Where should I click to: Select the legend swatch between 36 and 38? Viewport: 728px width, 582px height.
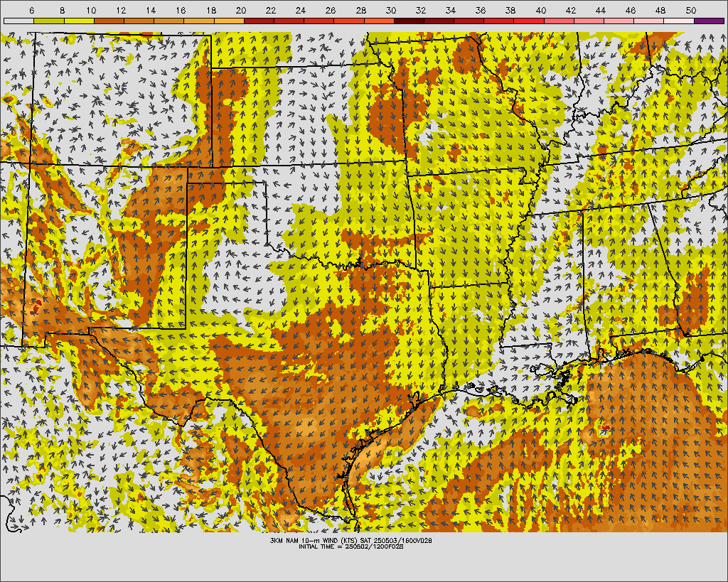[499, 21]
